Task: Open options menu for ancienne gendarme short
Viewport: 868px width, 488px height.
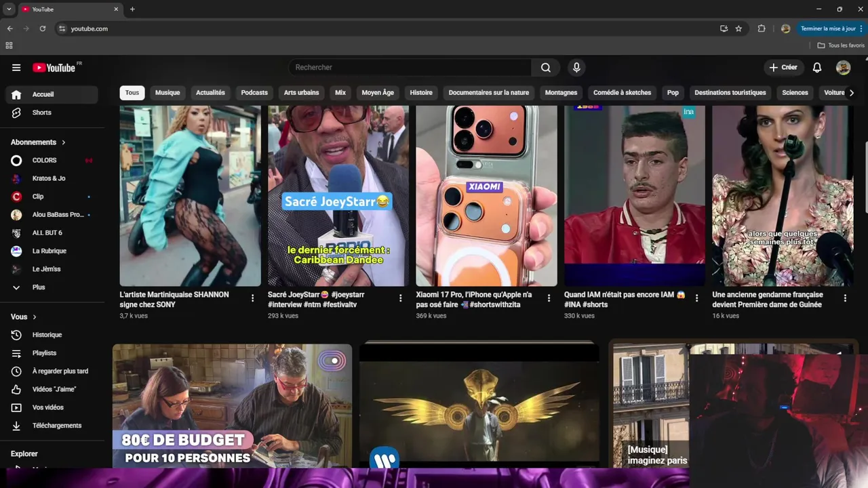Action: click(x=845, y=298)
